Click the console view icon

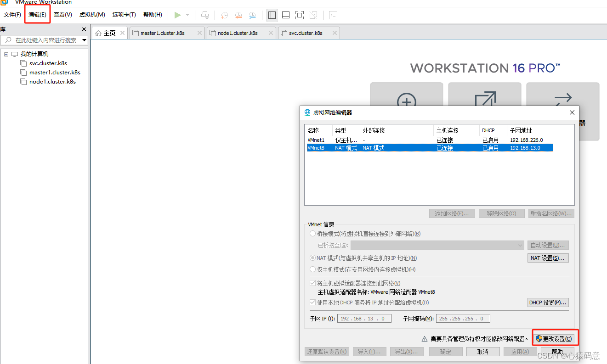coord(334,15)
